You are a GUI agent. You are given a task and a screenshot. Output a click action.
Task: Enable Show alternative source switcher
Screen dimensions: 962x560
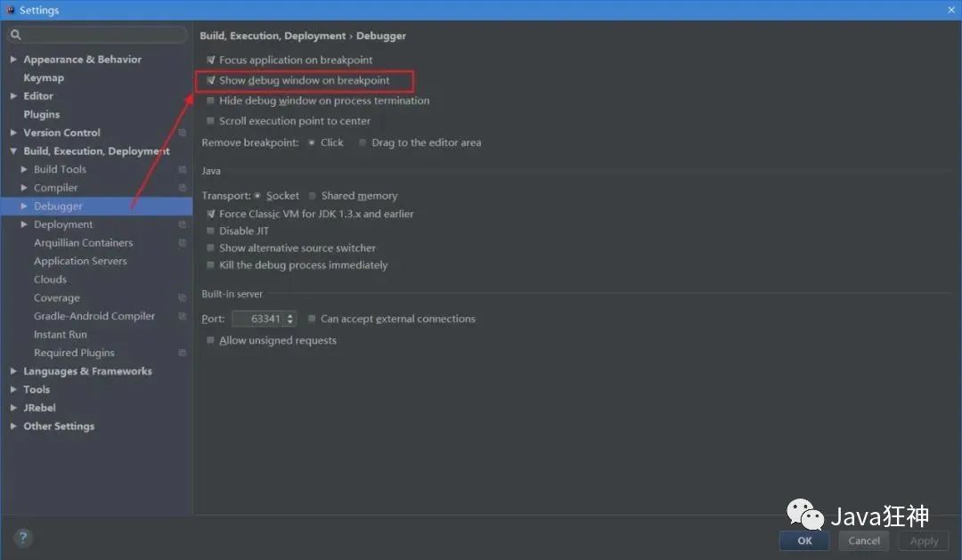tap(210, 248)
